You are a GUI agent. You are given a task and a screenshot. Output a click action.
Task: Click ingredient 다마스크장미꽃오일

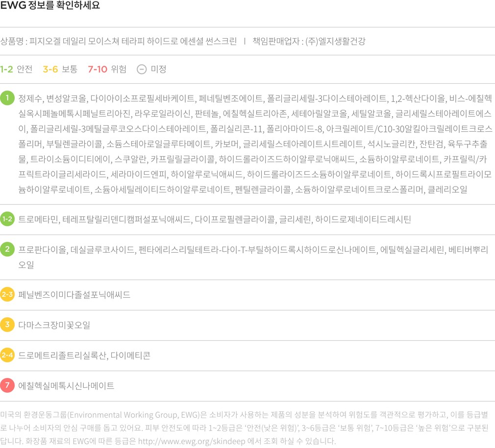click(x=54, y=325)
